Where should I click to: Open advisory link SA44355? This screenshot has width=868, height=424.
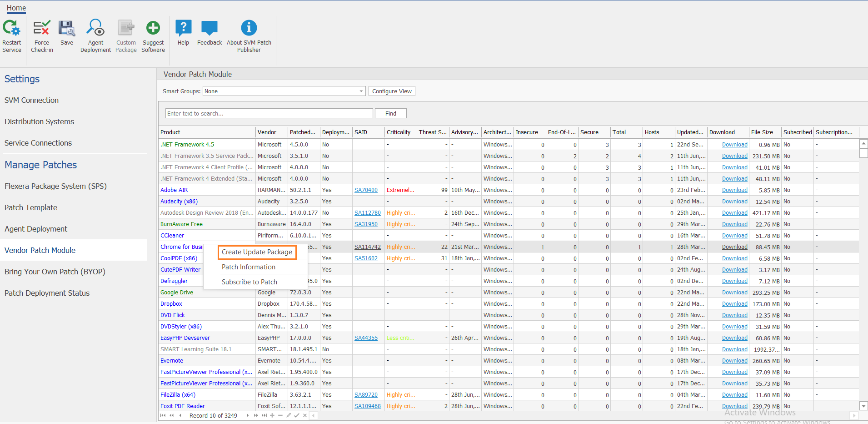[366, 338]
